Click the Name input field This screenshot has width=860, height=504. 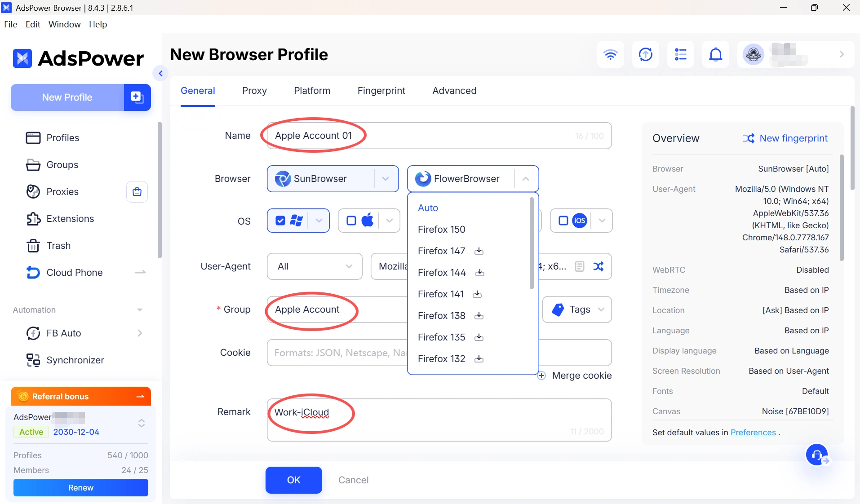pos(439,136)
